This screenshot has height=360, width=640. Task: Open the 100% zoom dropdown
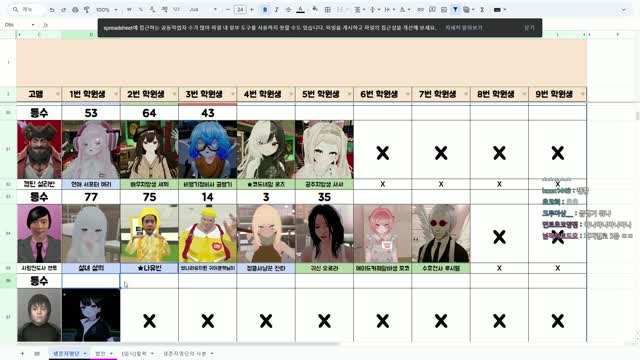[107, 9]
